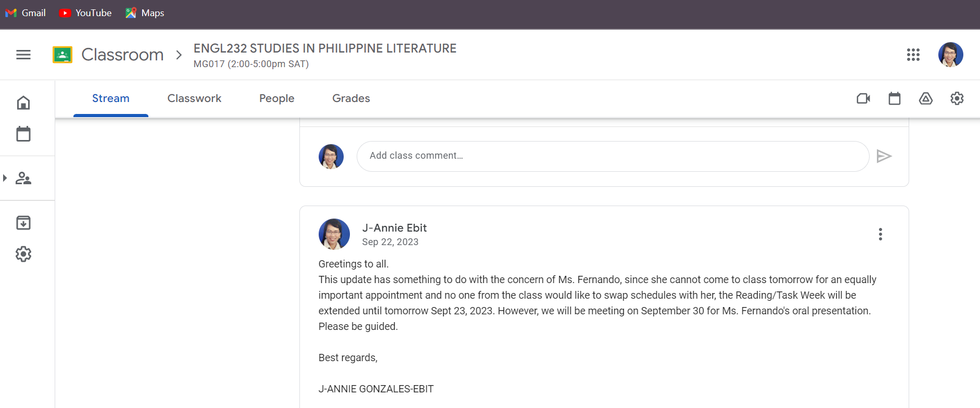This screenshot has height=408, width=980.
Task: Go to Home in left sidebar
Action: pyautogui.click(x=23, y=103)
